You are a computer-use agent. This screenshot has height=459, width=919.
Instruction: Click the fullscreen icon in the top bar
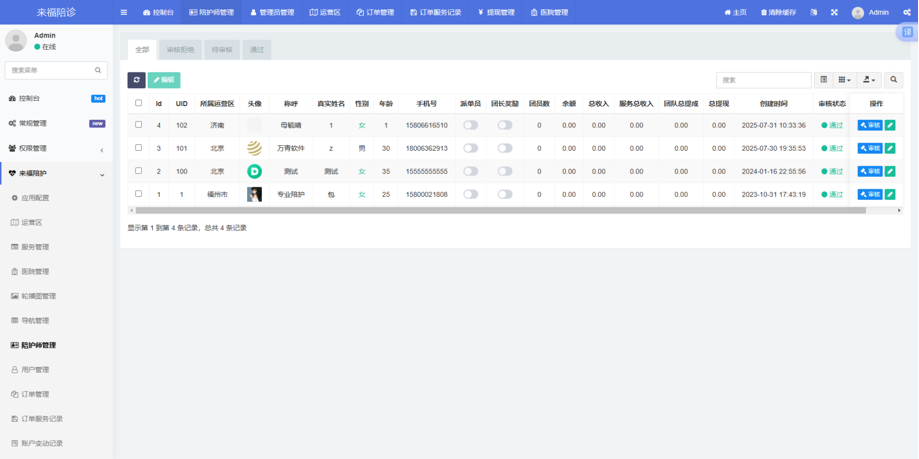tap(834, 13)
